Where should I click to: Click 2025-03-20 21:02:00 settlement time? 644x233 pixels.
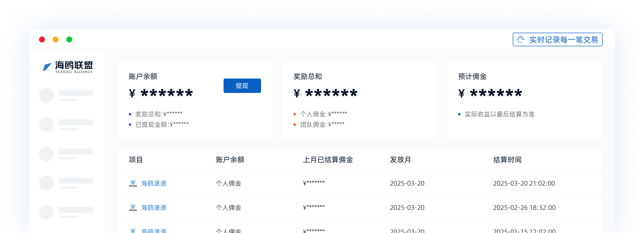click(x=524, y=183)
